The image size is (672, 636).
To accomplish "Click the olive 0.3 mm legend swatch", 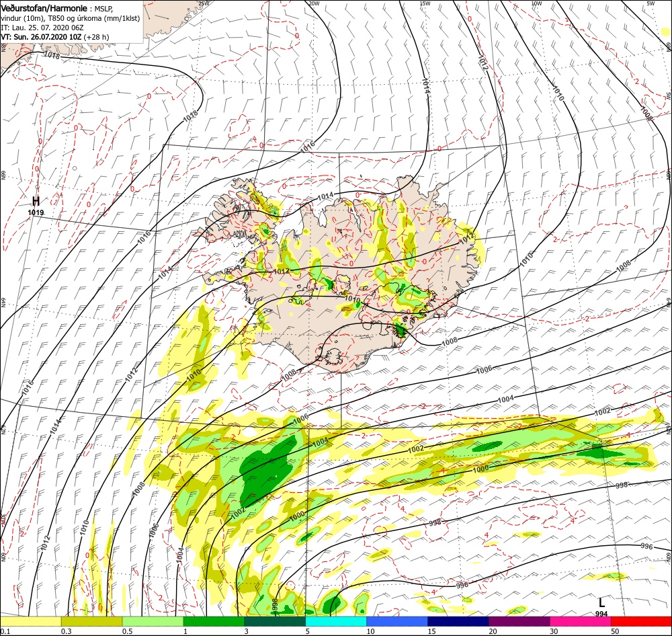I will tap(91, 621).
